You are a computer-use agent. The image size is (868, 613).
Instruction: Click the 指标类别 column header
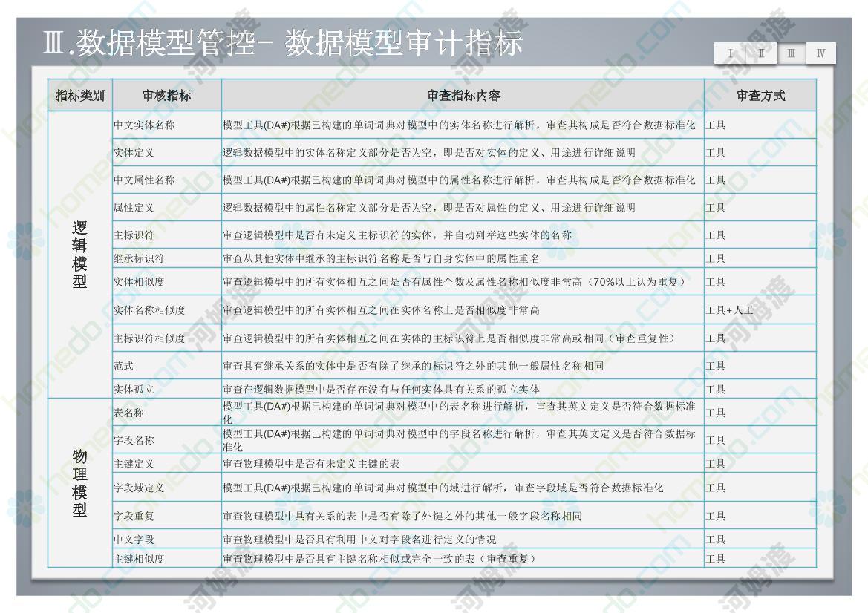[x=80, y=96]
